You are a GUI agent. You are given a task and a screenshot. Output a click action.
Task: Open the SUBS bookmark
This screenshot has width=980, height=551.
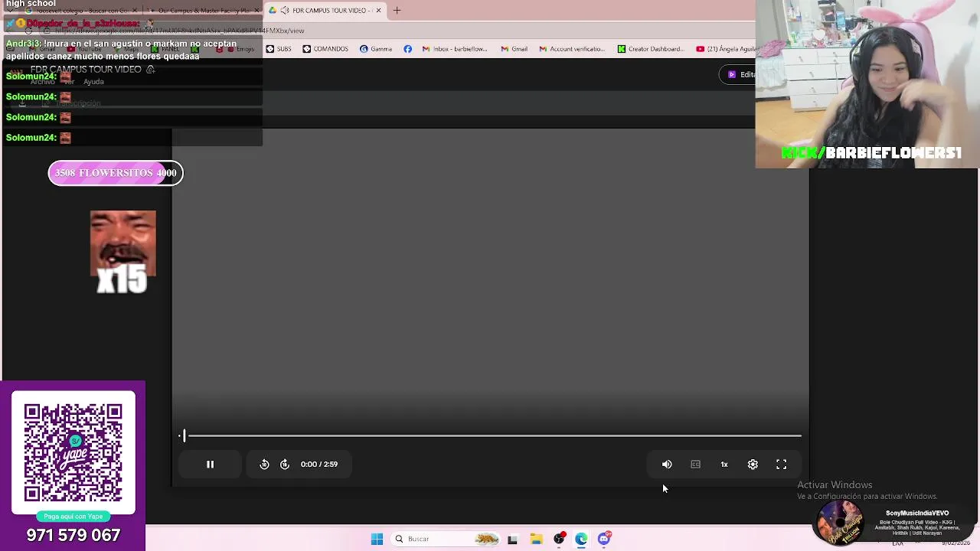[278, 49]
